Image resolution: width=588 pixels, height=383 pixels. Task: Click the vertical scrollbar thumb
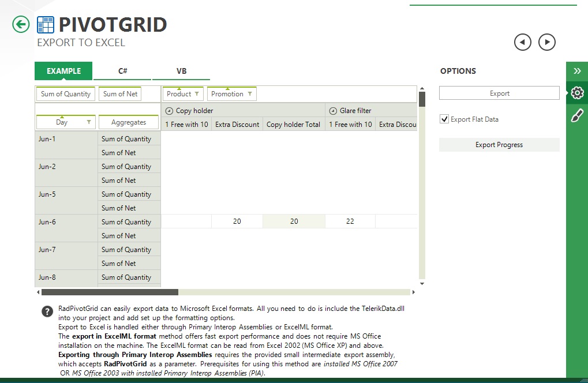point(422,99)
